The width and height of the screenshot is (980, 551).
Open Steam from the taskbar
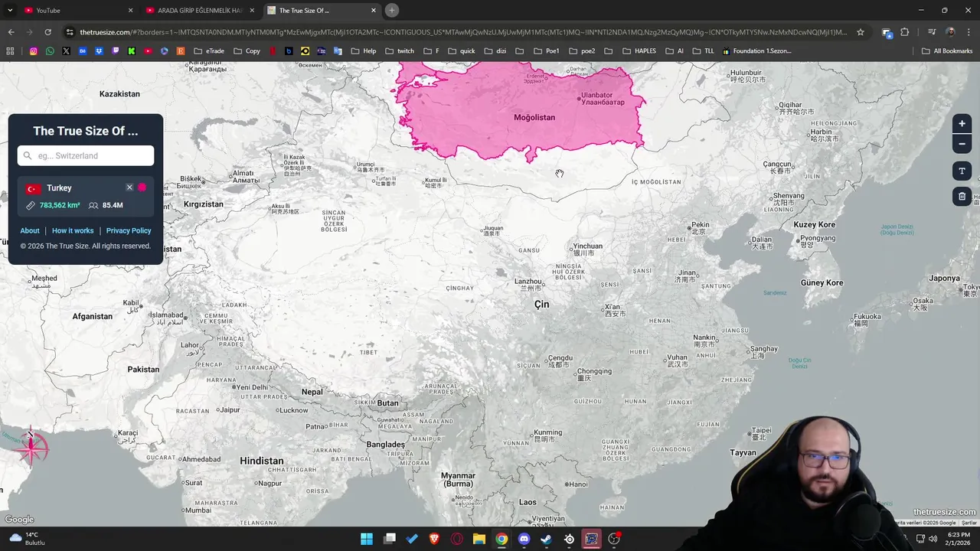[547, 539]
